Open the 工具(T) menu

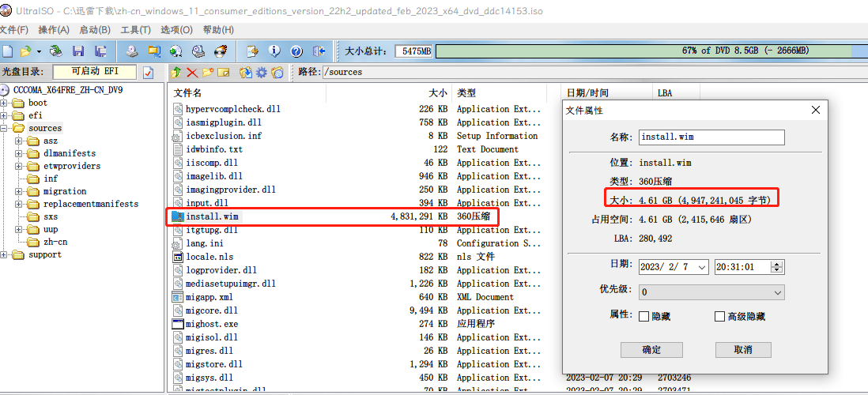136,30
